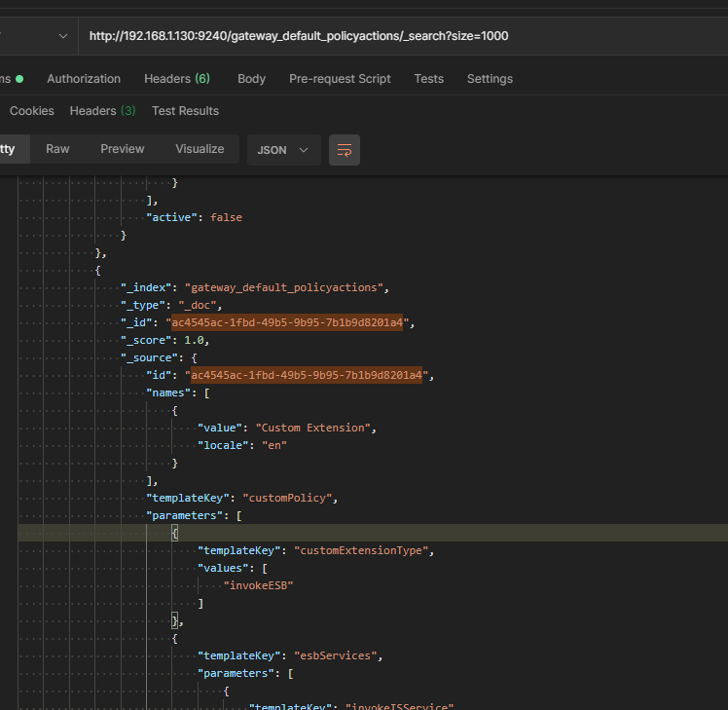The width and height of the screenshot is (728, 710).
Task: Switch to the Authorization tab
Action: [84, 79]
